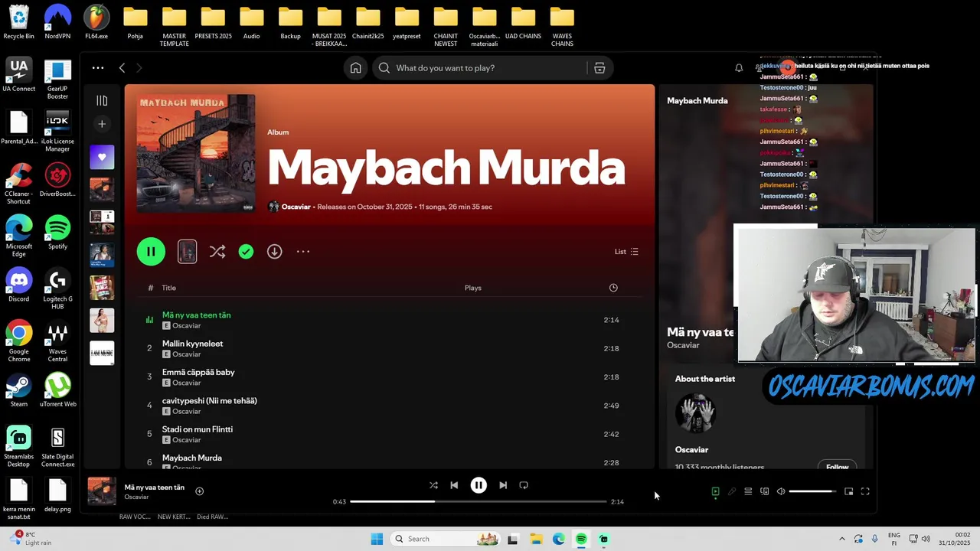Open the About the artist image
Viewport: 980px width, 551px height.
coord(695,413)
